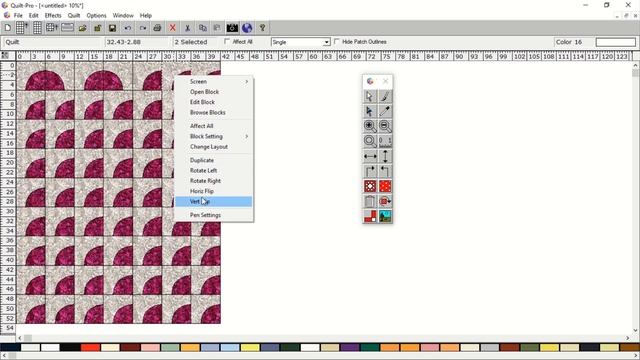Screen dimensions: 640x360
Task: Expand the Screen submenu in context menu
Action: click(x=213, y=82)
